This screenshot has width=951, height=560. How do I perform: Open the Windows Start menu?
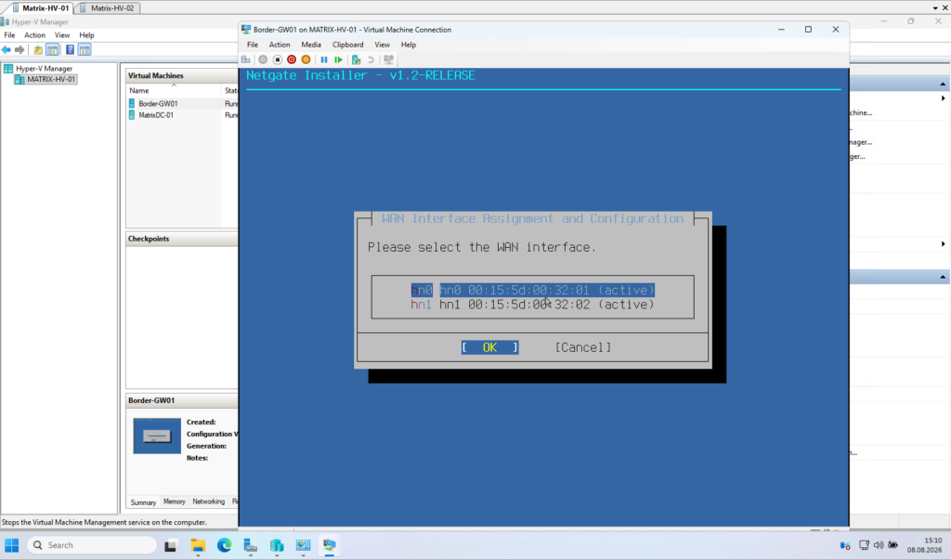click(11, 545)
